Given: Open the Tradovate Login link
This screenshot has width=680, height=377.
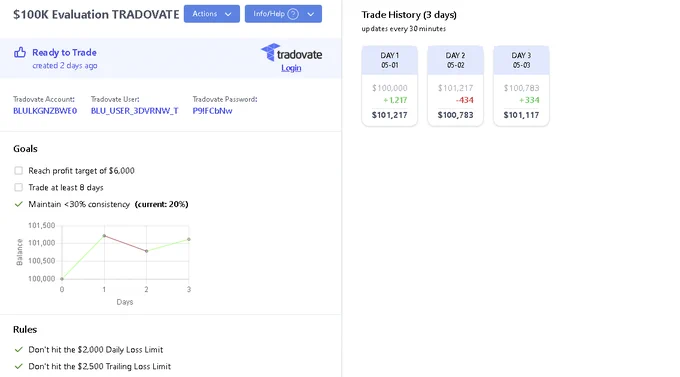Looking at the screenshot, I should 291,68.
